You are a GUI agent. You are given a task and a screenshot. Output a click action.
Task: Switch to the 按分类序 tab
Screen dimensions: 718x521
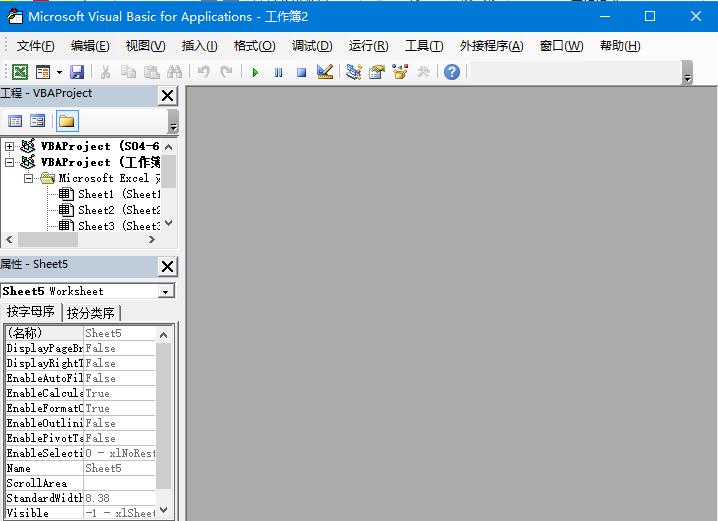pyautogui.click(x=90, y=313)
